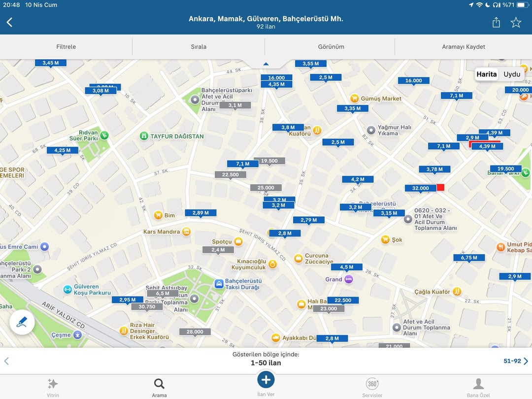
Task: Tap the Filtrele button
Action: [66, 47]
